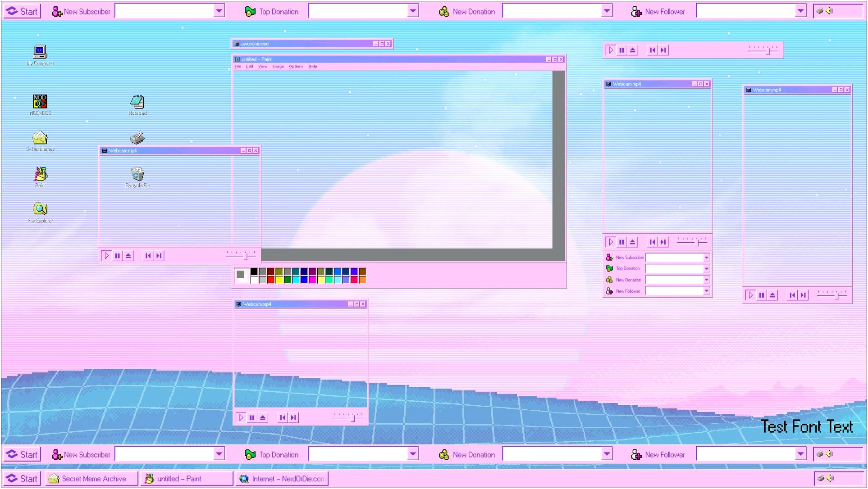Toggle pause on left Webcam.mp4 panel
The height and width of the screenshot is (489, 868).
(x=119, y=255)
